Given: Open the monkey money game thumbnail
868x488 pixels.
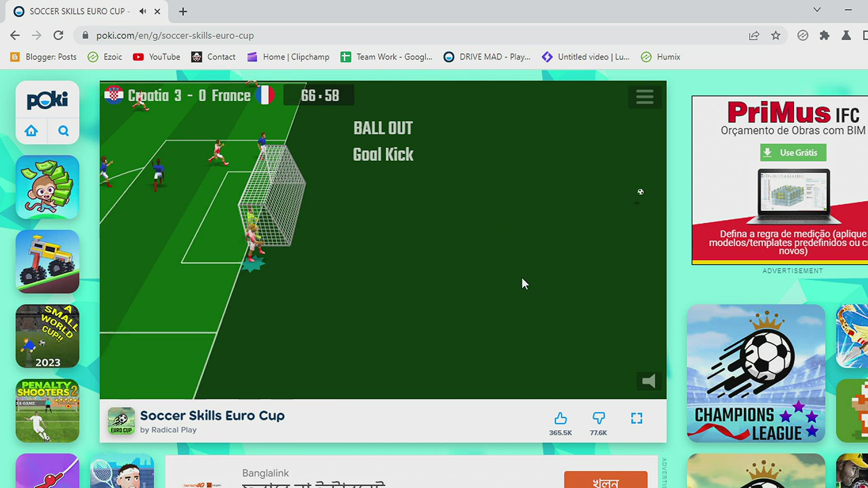Looking at the screenshot, I should 47,187.
